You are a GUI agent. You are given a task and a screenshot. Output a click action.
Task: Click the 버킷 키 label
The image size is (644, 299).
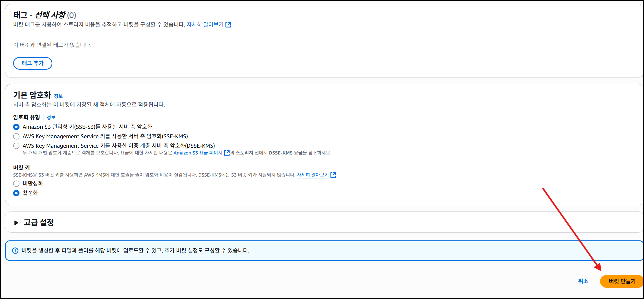click(x=22, y=168)
